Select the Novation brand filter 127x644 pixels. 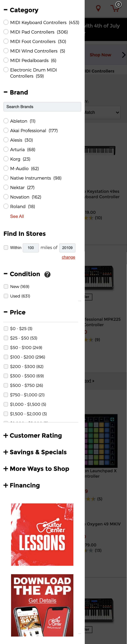click(x=6, y=197)
